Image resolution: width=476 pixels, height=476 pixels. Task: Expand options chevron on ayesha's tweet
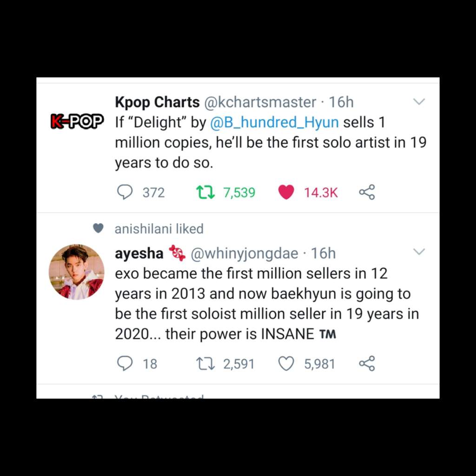[419, 252]
